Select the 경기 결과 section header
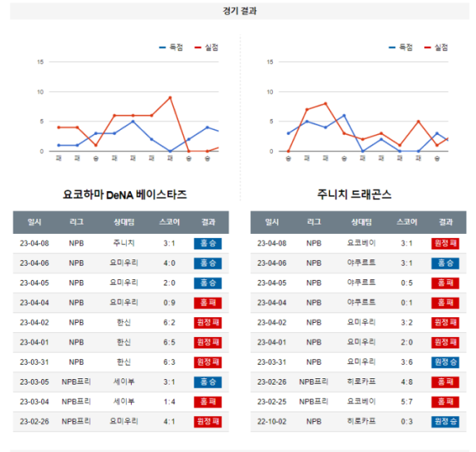Viewport: 476px width, 452px height. click(x=240, y=11)
